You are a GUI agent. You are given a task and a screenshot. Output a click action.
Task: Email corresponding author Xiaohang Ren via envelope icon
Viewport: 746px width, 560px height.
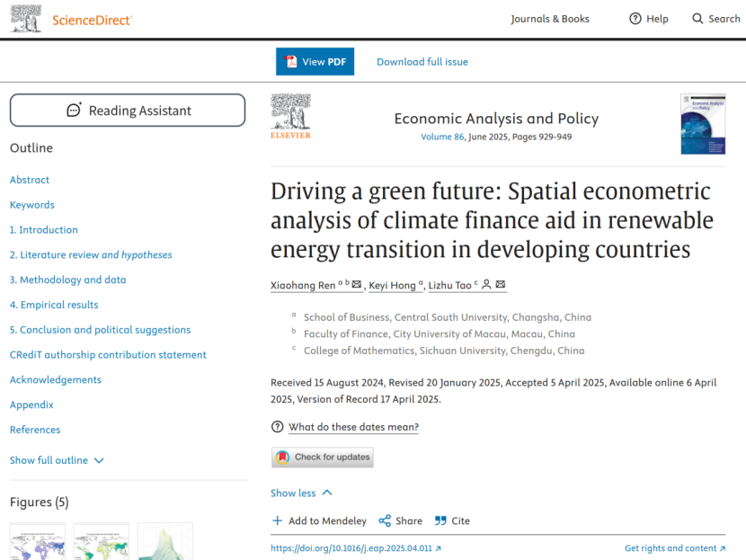pyautogui.click(x=357, y=284)
